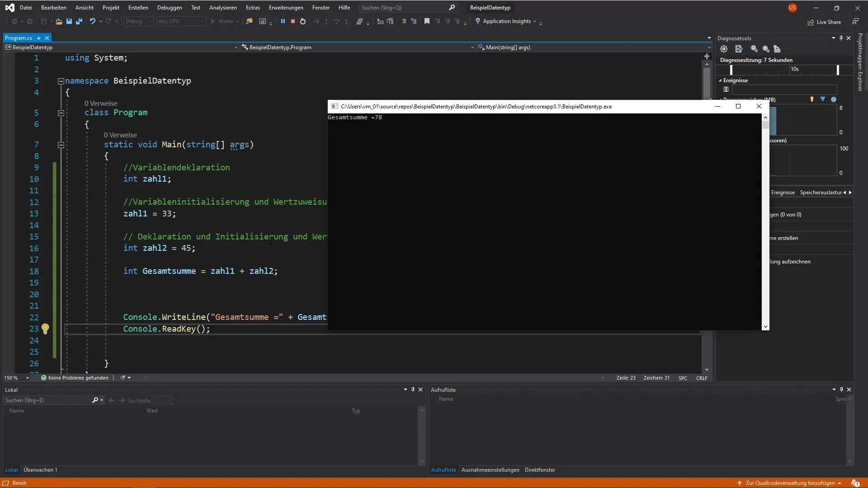Switch to the Ausnahmeeinstellungen tab
Screen dimensions: 868x488
point(490,470)
